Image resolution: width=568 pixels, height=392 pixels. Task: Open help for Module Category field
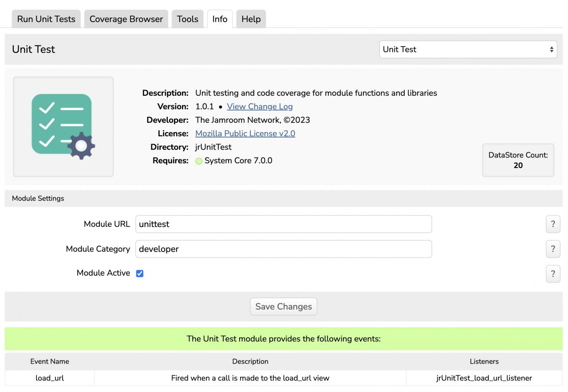(x=552, y=249)
